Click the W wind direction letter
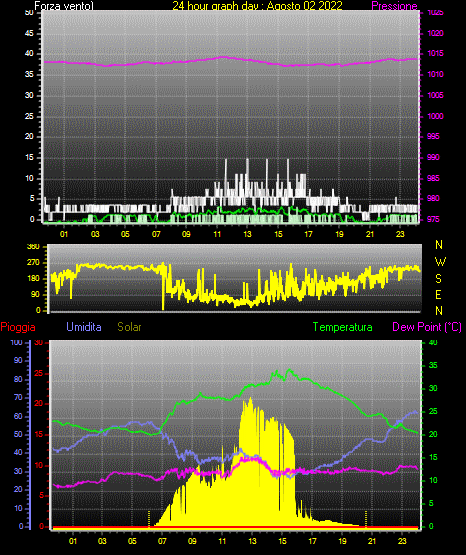 (440, 262)
